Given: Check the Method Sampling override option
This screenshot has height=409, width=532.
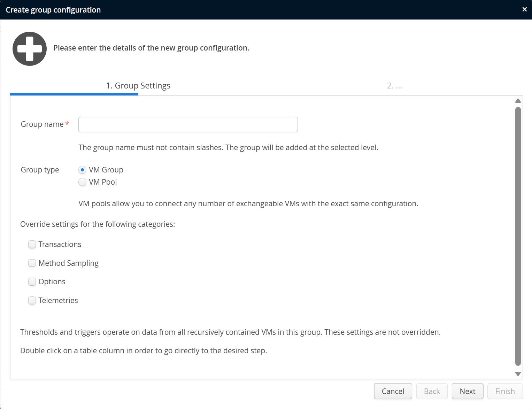Looking at the screenshot, I should tap(32, 263).
